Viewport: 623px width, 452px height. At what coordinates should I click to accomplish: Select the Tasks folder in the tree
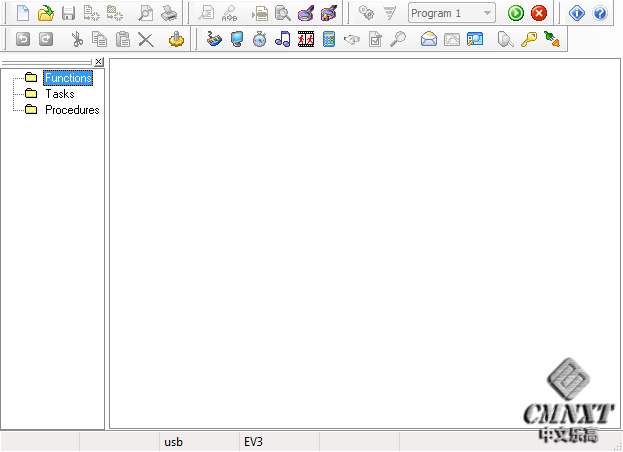click(x=60, y=94)
